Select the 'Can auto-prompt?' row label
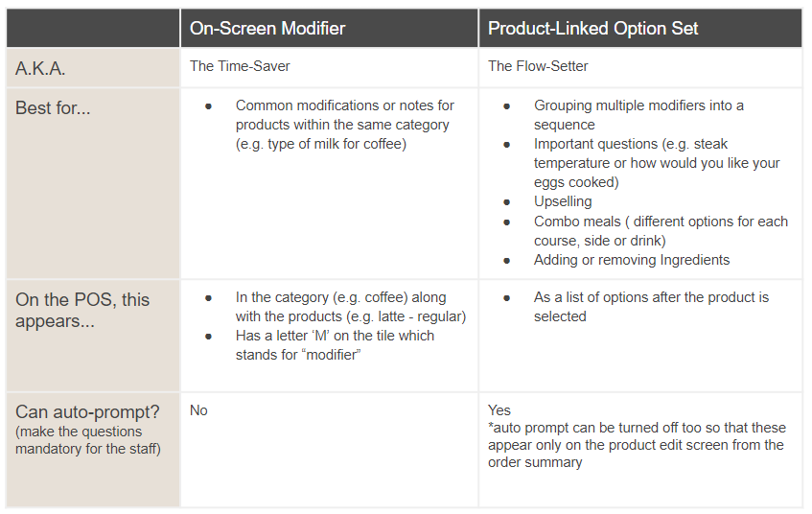 click(x=87, y=411)
